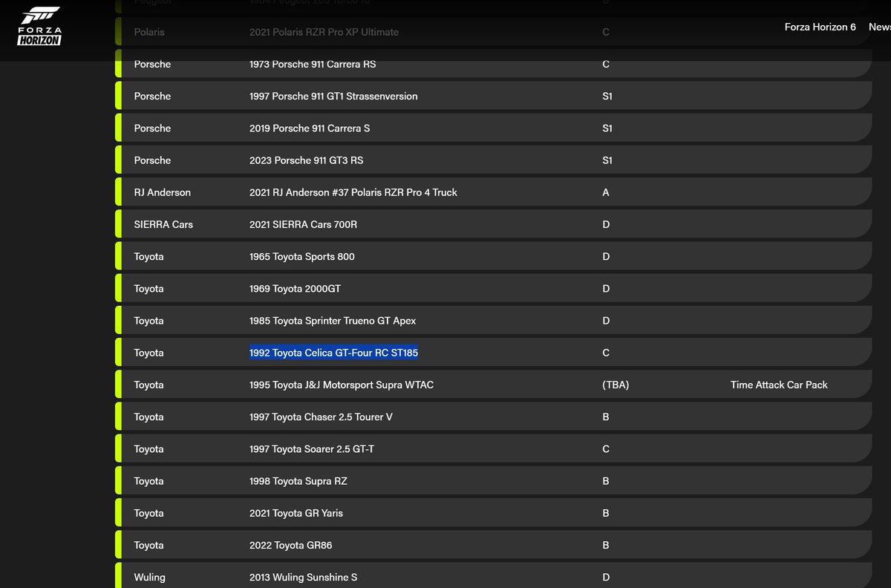Click 2023 Porsche 911 GT3 RS

306,160
